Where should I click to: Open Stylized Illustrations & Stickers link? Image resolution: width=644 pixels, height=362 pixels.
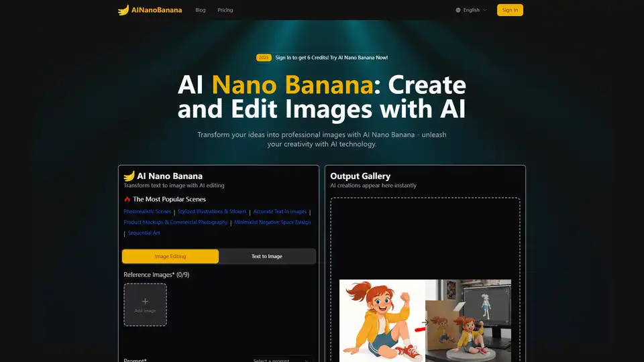pos(212,211)
